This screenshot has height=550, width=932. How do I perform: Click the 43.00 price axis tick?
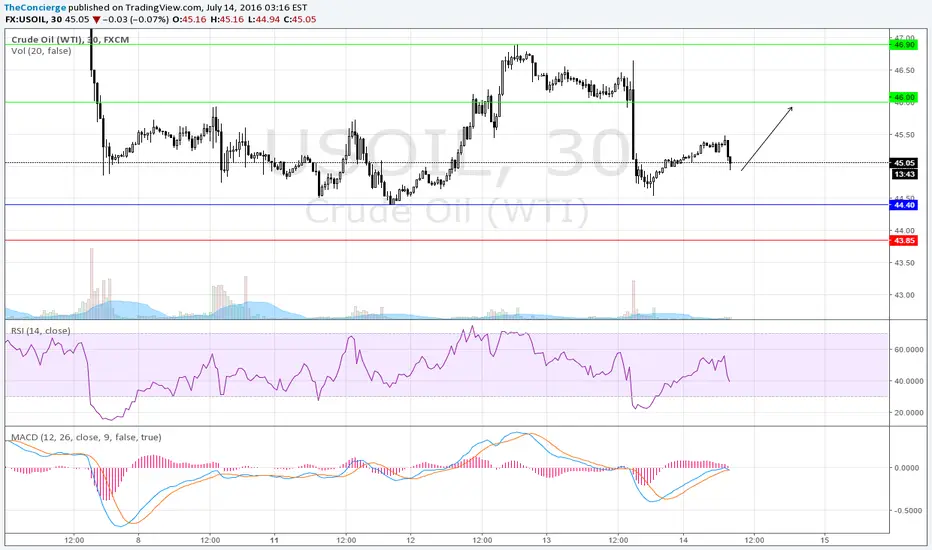(x=905, y=295)
